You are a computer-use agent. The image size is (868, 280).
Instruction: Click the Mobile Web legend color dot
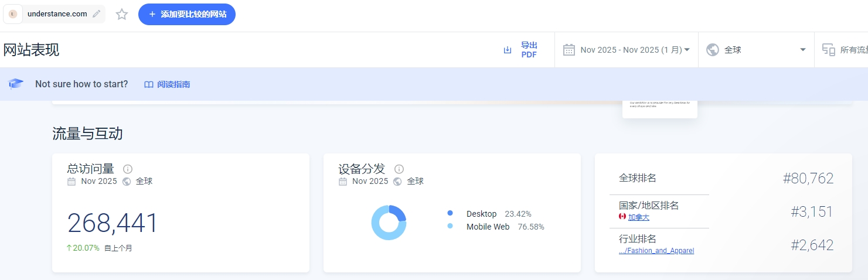(x=450, y=226)
